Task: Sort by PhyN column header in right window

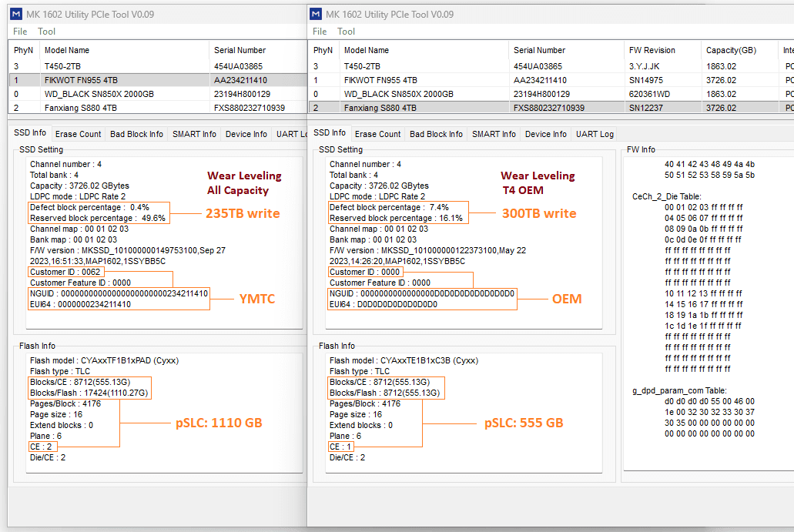Action: tap(323, 50)
